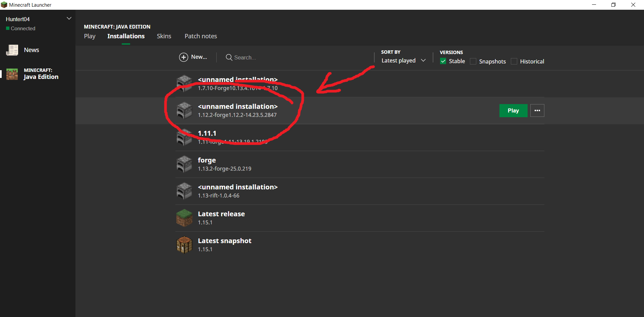Click the MINECRAFT: JAVA EDITION heading
Screen dimensions: 644x317
coord(117,27)
